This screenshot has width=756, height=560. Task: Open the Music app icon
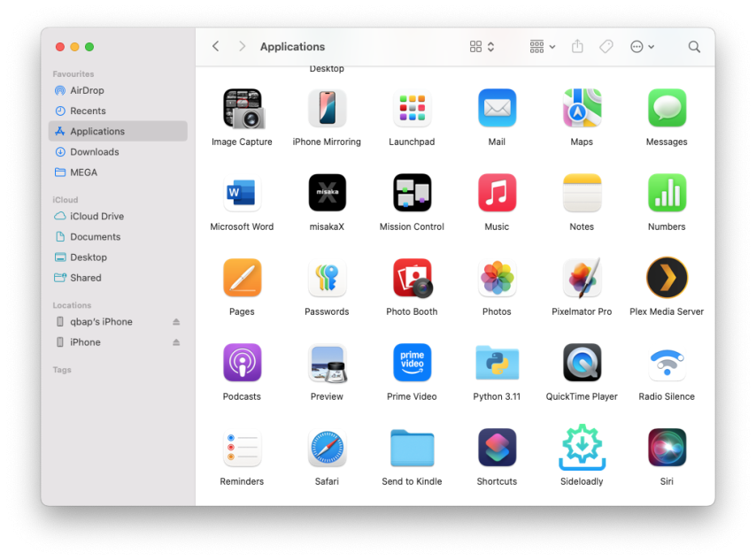[x=497, y=193]
